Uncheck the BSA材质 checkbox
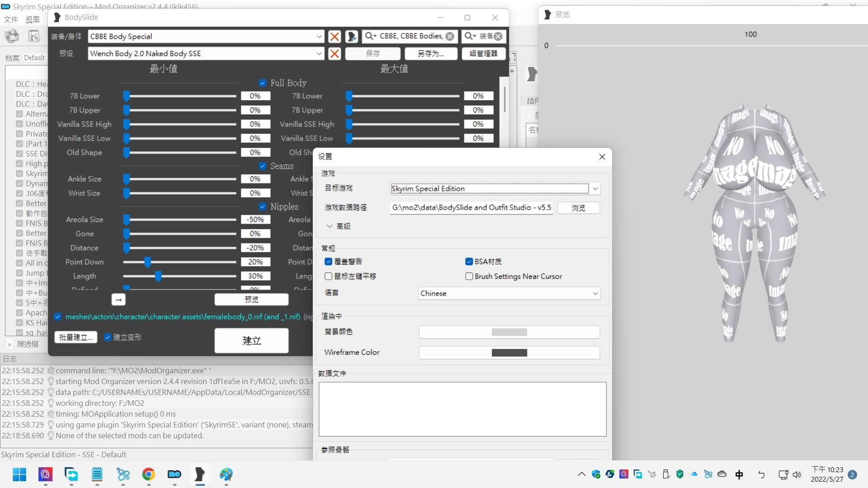Screen dimensions: 868x488 (469, 262)
